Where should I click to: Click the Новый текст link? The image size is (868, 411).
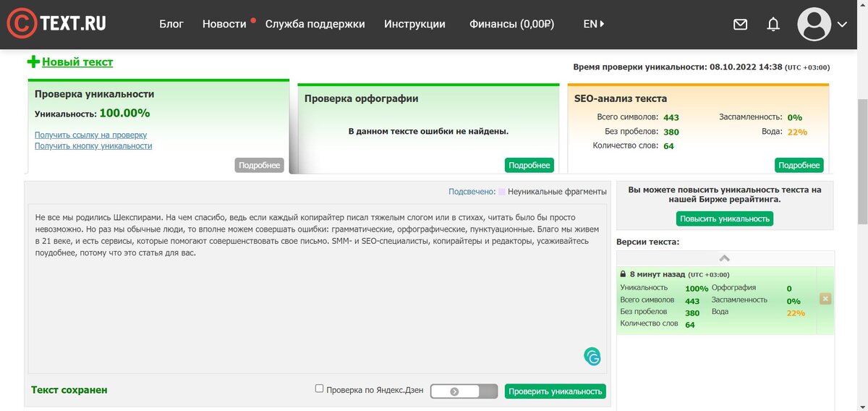(77, 62)
